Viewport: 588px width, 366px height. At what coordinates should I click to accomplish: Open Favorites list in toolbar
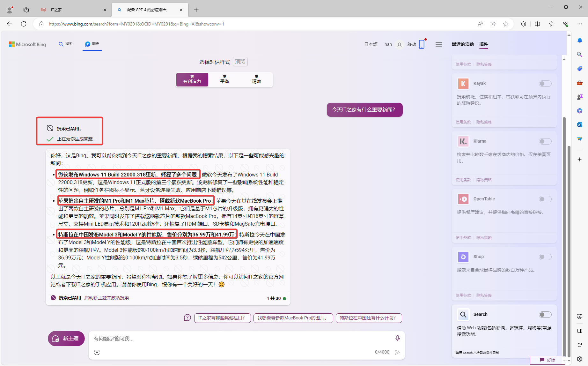pos(552,24)
